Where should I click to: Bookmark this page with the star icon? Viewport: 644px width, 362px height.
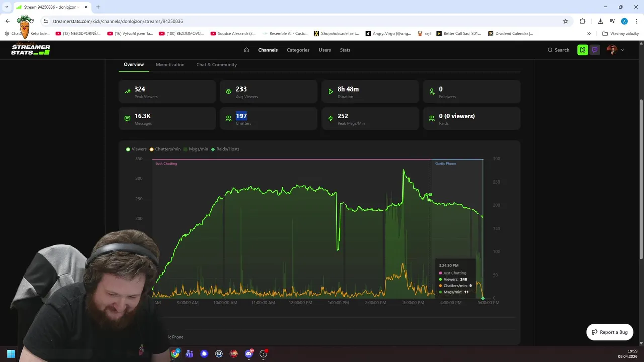[x=566, y=21]
